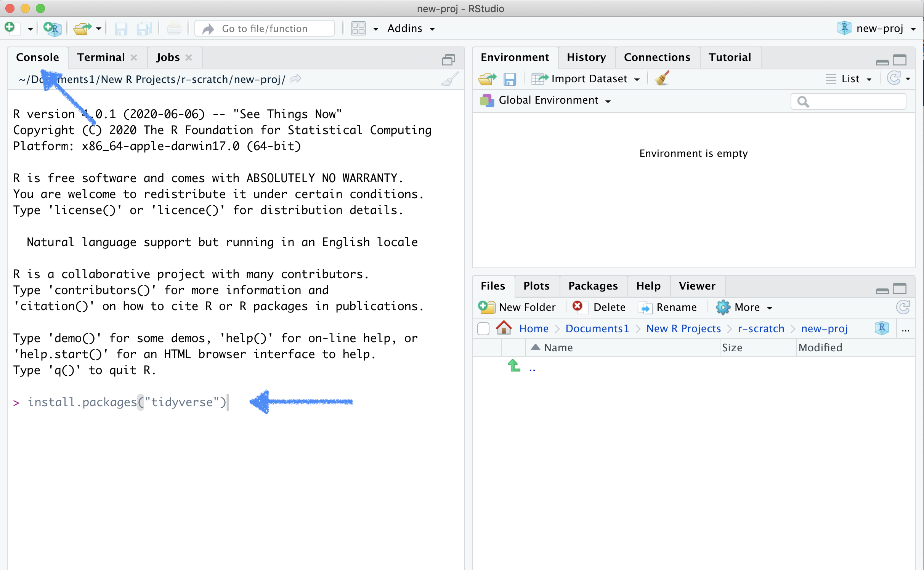Click the environment search box
This screenshot has height=570, width=924.
(849, 101)
